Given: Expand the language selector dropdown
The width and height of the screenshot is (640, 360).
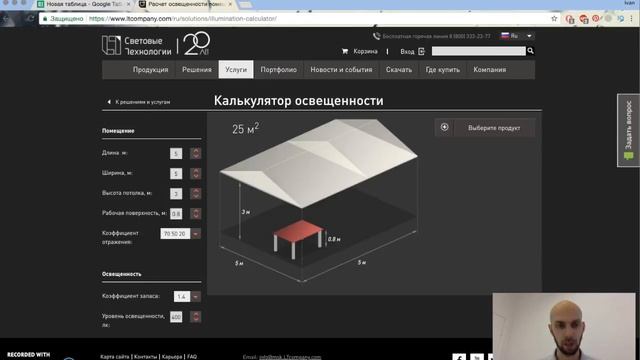Looking at the screenshot, I should tap(529, 36).
